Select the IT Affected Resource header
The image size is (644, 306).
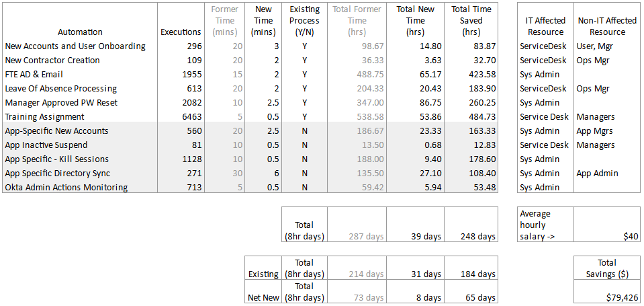[545, 26]
